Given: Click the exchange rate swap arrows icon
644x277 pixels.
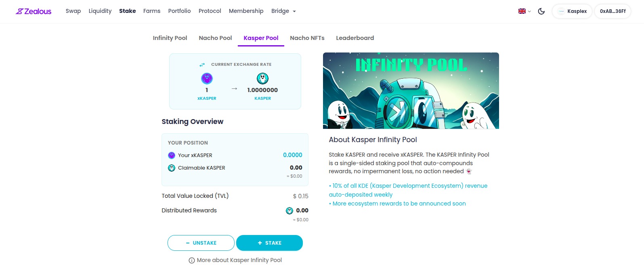Looking at the screenshot, I should click(x=202, y=65).
